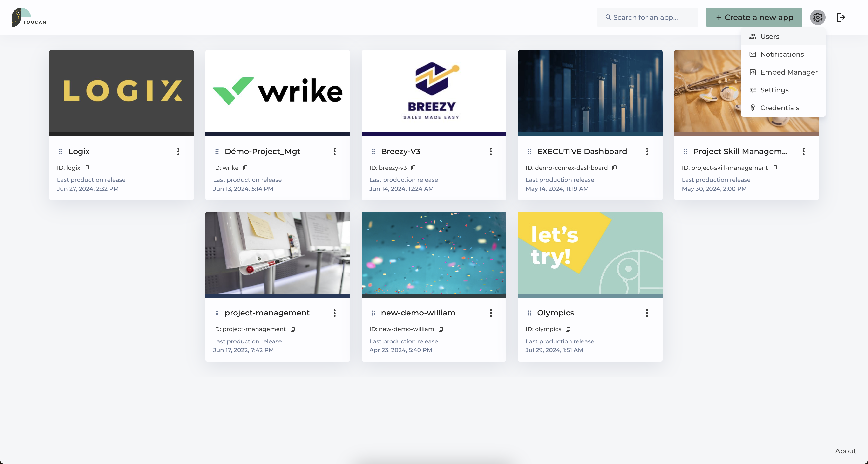Copy the logix app ID
Image resolution: width=868 pixels, height=464 pixels.
point(87,168)
